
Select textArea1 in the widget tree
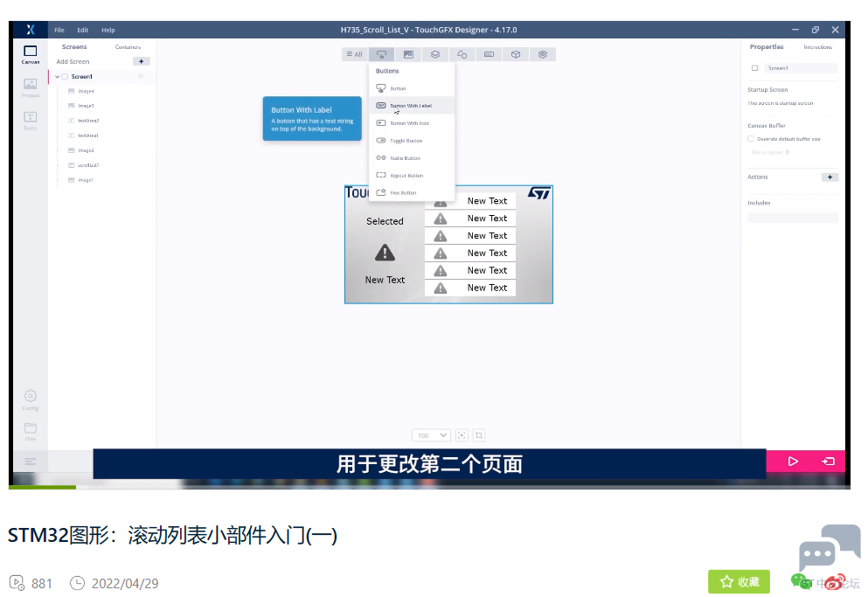pos(83,135)
